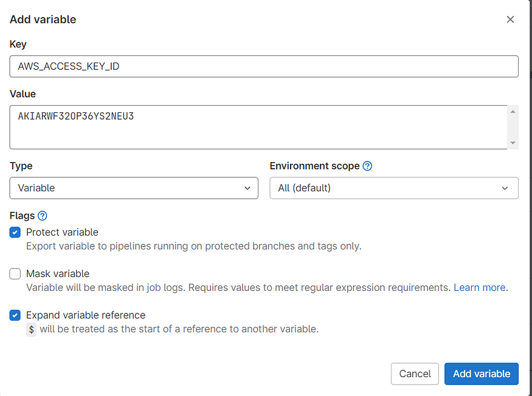This screenshot has width=532, height=396.
Task: Click the Value box scroll up arrow
Action: [x=513, y=112]
